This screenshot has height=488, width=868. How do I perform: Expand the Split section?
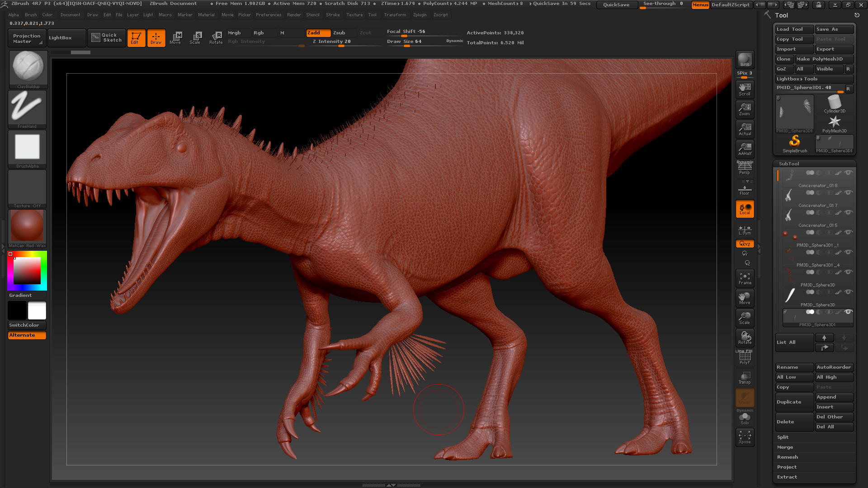783,437
